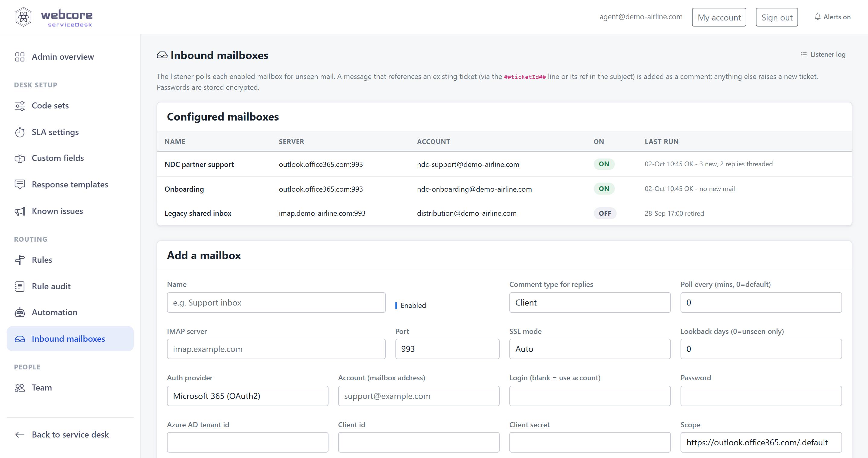
Task: Click the SLA settings stopwatch icon
Action: click(20, 132)
